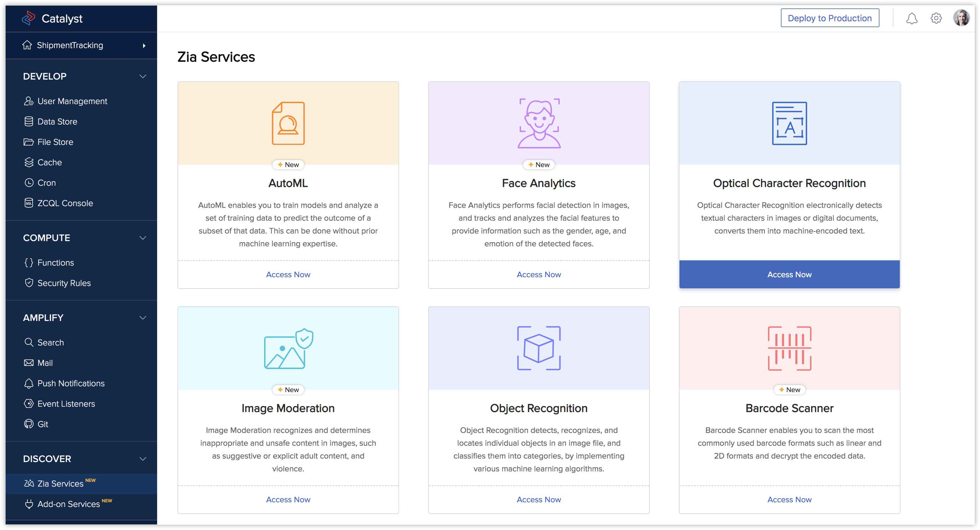This screenshot has width=980, height=530.
Task: Collapse the DISCOVER section chevron
Action: tap(143, 459)
